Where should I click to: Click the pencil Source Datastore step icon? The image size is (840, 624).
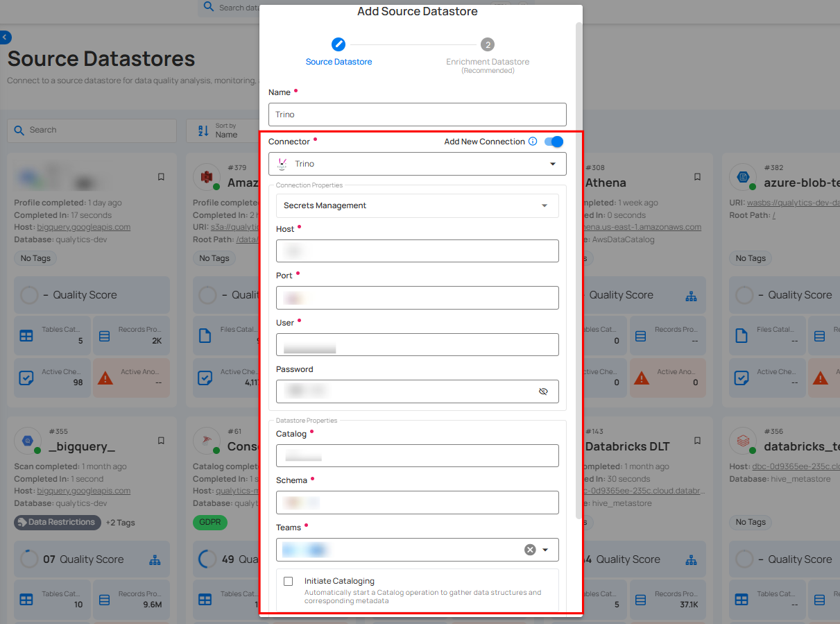(338, 44)
